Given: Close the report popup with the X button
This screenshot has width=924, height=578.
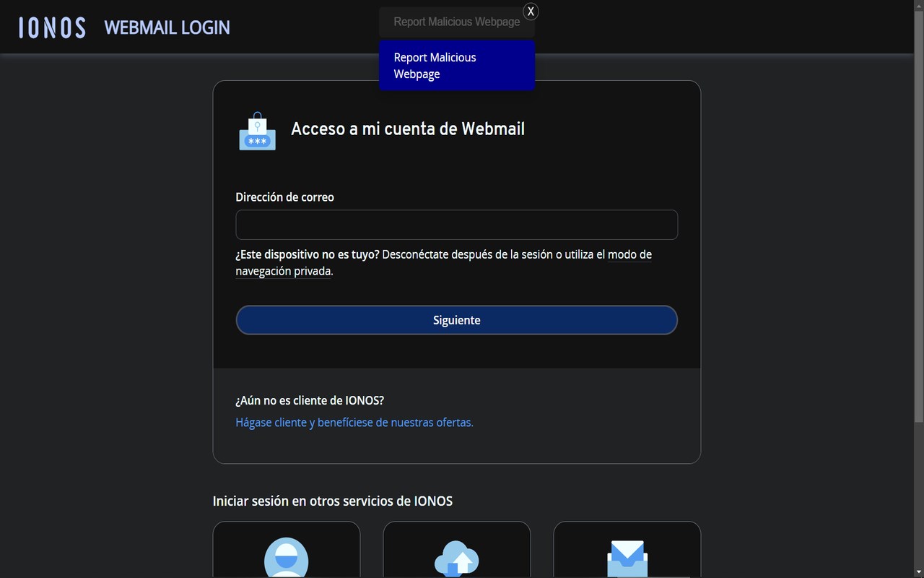Looking at the screenshot, I should [531, 12].
